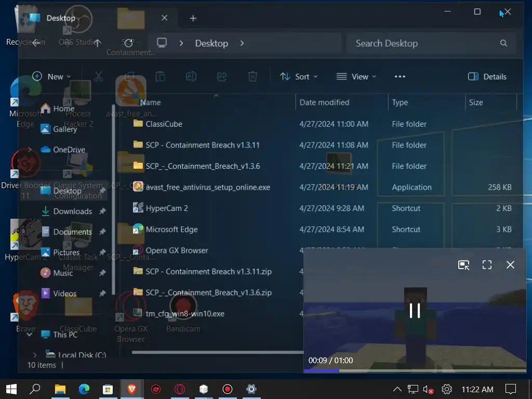Open the Sort dropdown
The width and height of the screenshot is (532, 399).
(x=299, y=77)
